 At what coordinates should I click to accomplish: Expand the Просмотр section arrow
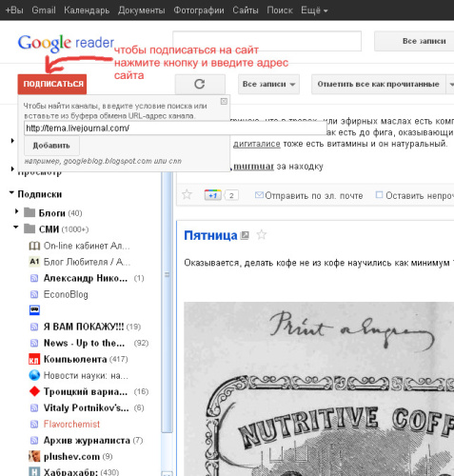12,169
